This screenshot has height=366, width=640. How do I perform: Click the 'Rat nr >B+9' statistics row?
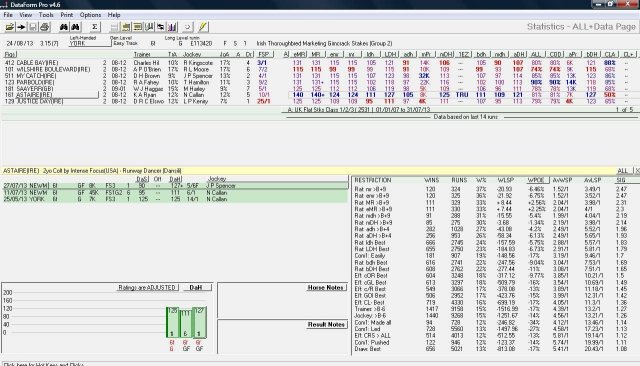coord(492,189)
